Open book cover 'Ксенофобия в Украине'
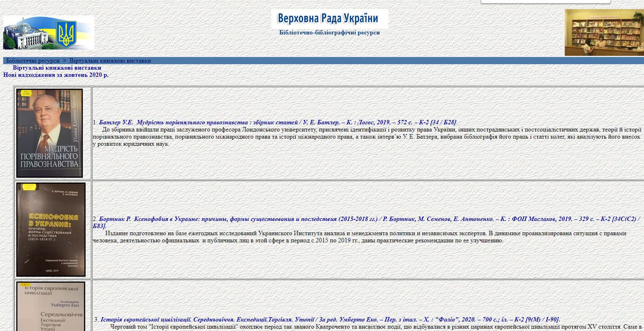644x331 pixels. [51, 229]
